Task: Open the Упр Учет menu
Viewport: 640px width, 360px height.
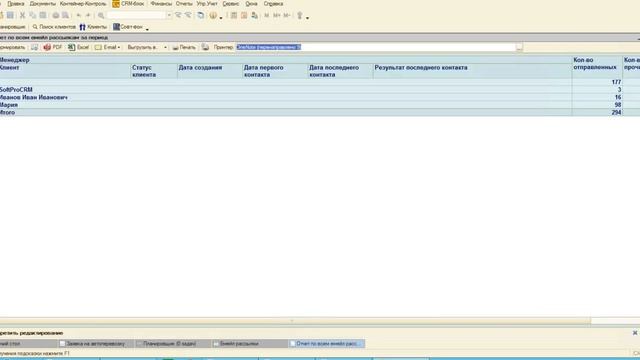Action: click(x=207, y=4)
